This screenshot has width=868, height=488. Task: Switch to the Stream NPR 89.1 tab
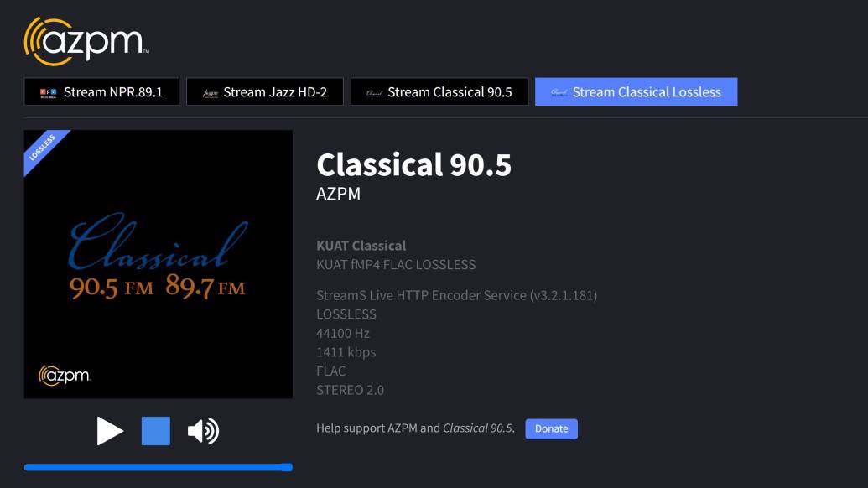tap(101, 92)
